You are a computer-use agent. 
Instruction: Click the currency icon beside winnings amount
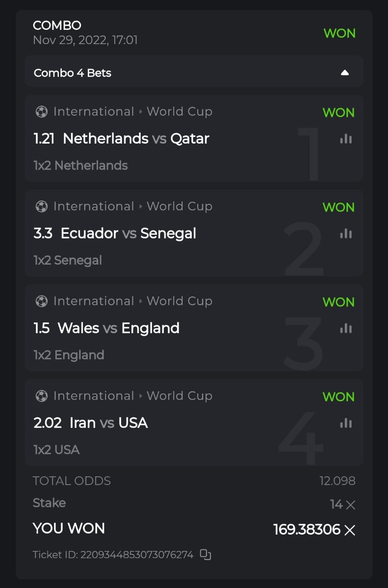[349, 530]
